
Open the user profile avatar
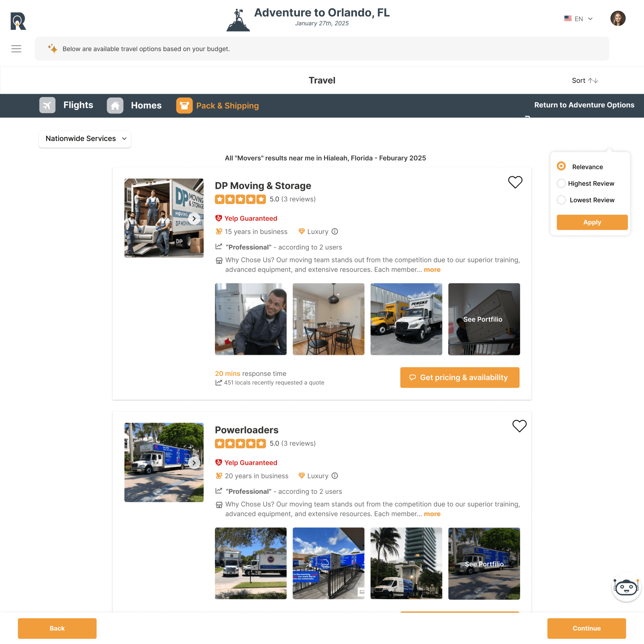[x=618, y=19]
